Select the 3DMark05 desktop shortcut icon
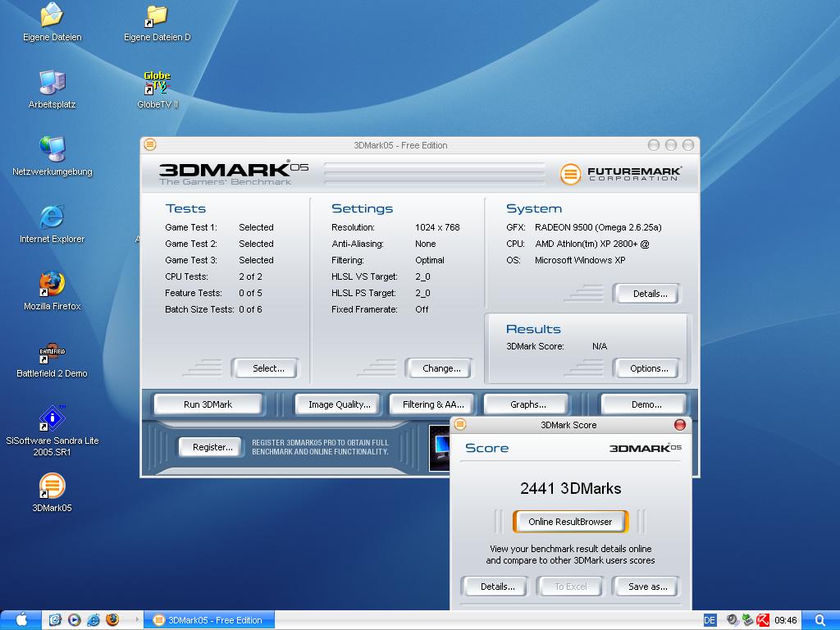Viewport: 840px width, 630px height. click(x=52, y=493)
